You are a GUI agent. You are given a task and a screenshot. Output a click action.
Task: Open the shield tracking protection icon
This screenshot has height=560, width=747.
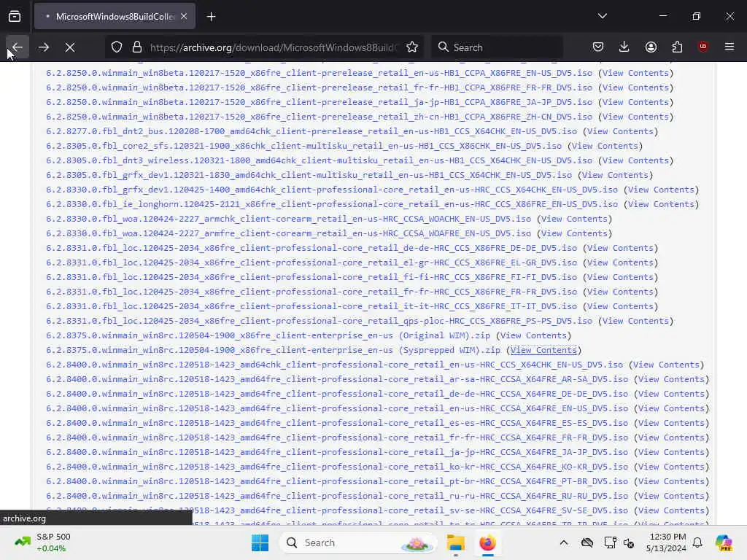(x=117, y=47)
